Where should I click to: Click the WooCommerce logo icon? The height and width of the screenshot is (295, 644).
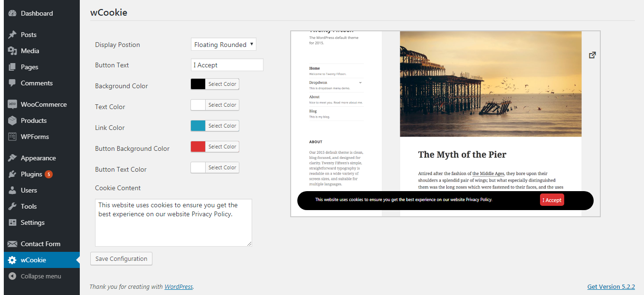pos(12,104)
